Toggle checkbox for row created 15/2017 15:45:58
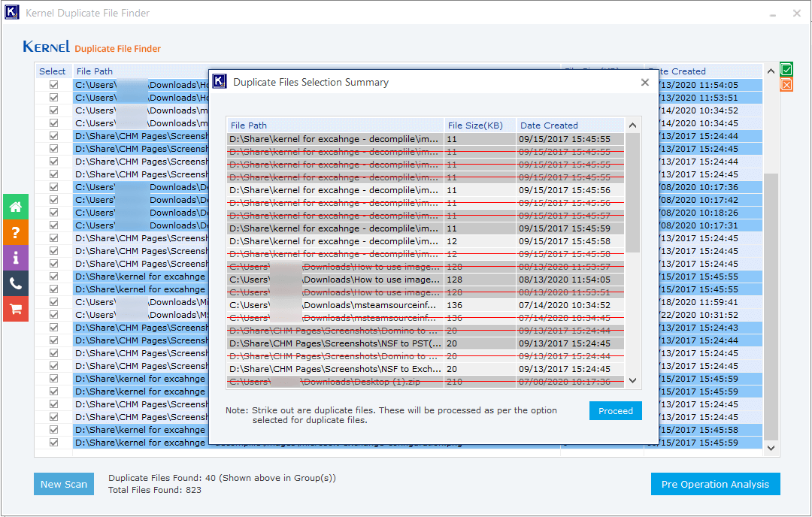The width and height of the screenshot is (812, 517). click(x=54, y=430)
